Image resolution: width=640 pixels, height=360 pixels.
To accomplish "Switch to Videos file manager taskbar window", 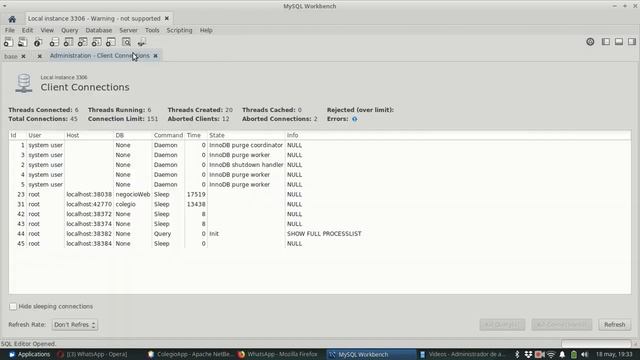I will click(462, 354).
